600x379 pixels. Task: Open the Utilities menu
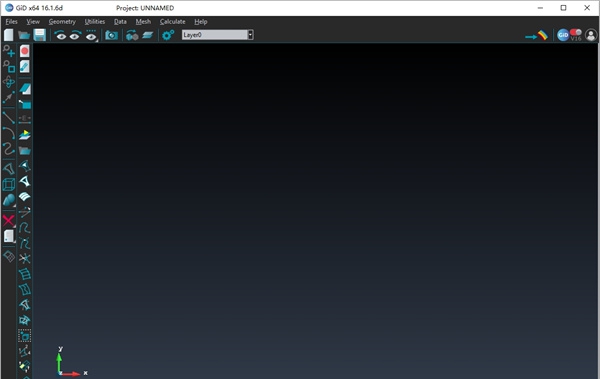[95, 22]
